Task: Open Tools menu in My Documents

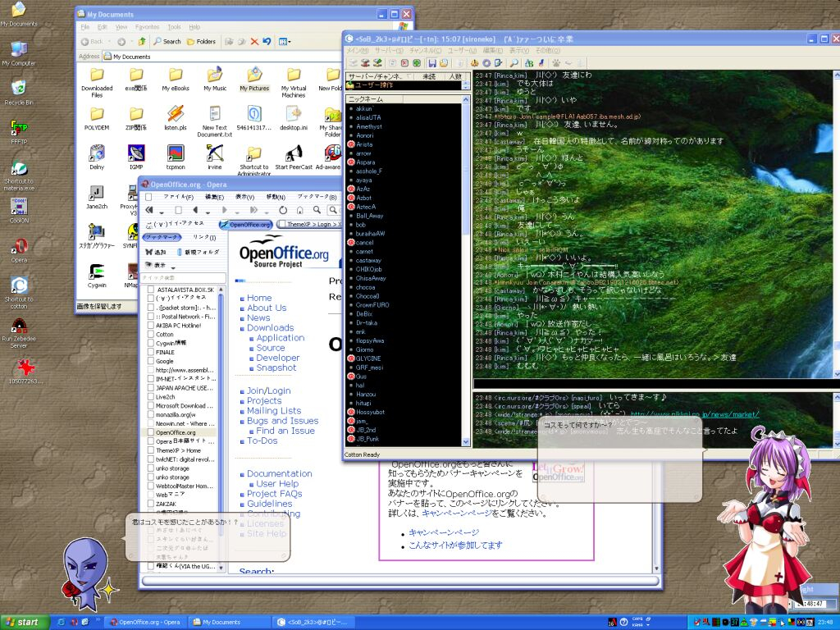Action: click(174, 27)
